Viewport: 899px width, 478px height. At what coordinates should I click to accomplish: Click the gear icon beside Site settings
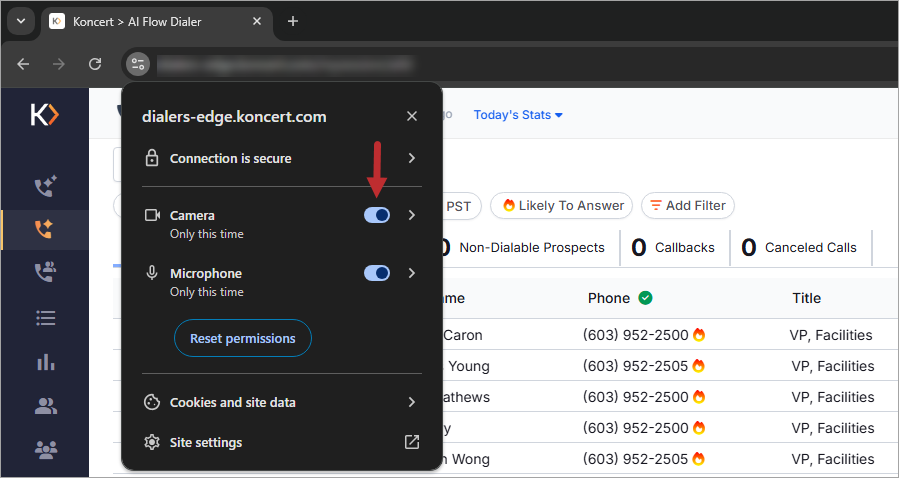(151, 442)
